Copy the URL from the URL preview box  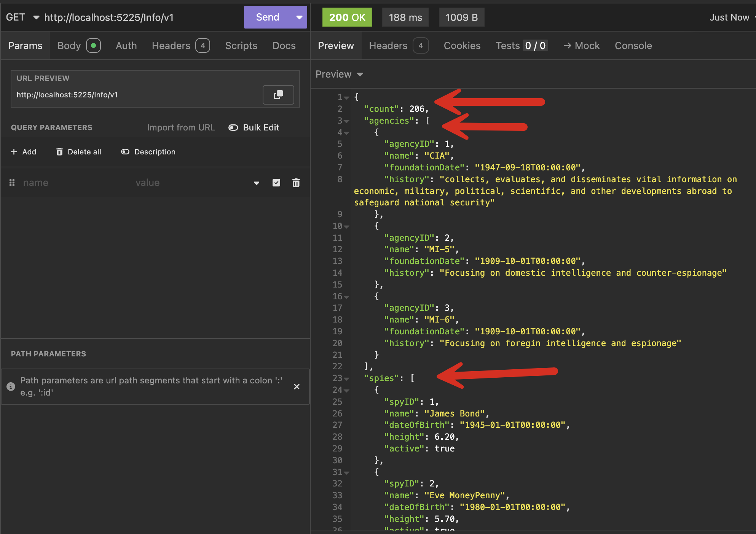tap(278, 95)
